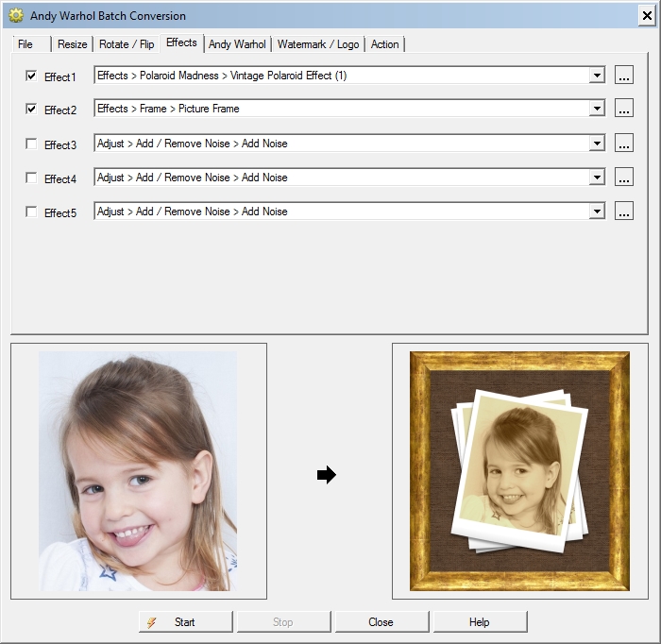Uncheck the Effect2 checkbox

(x=31, y=109)
